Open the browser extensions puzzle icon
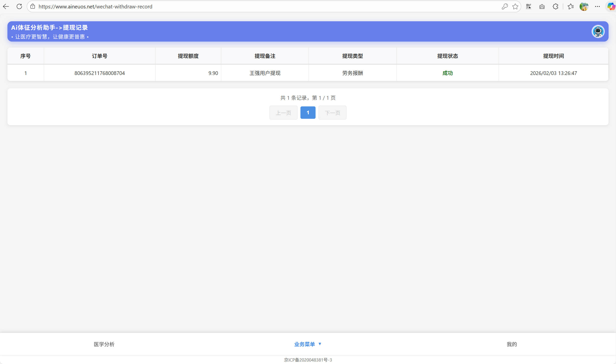 [x=555, y=7]
